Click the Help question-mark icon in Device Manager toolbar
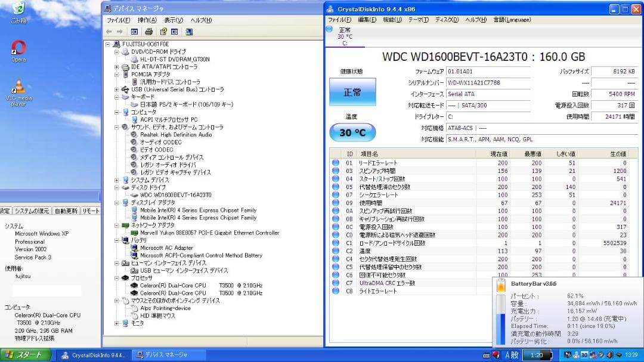This screenshot has width=644, height=362. [x=164, y=31]
